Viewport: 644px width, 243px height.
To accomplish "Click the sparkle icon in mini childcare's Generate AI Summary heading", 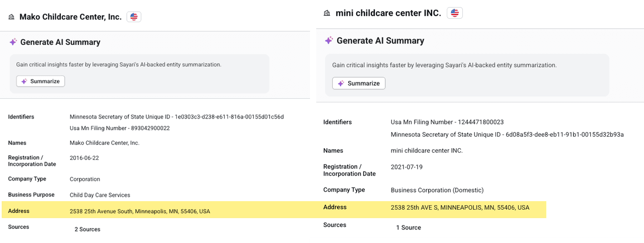I will click(x=329, y=40).
